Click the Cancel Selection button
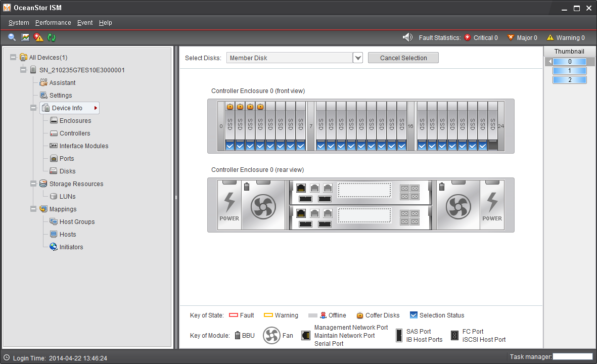This screenshot has width=597, height=364. (403, 58)
